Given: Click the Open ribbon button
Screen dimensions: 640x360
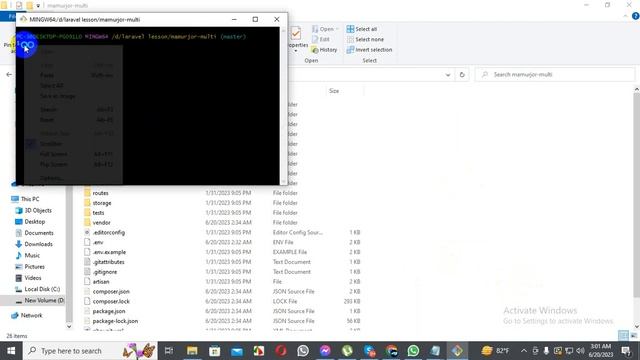Looking at the screenshot, I should [323, 29].
